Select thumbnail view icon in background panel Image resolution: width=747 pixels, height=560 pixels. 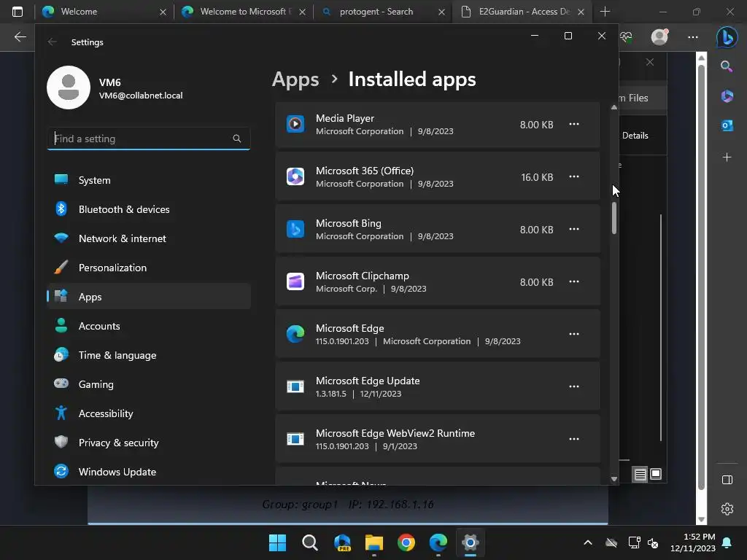coord(656,474)
